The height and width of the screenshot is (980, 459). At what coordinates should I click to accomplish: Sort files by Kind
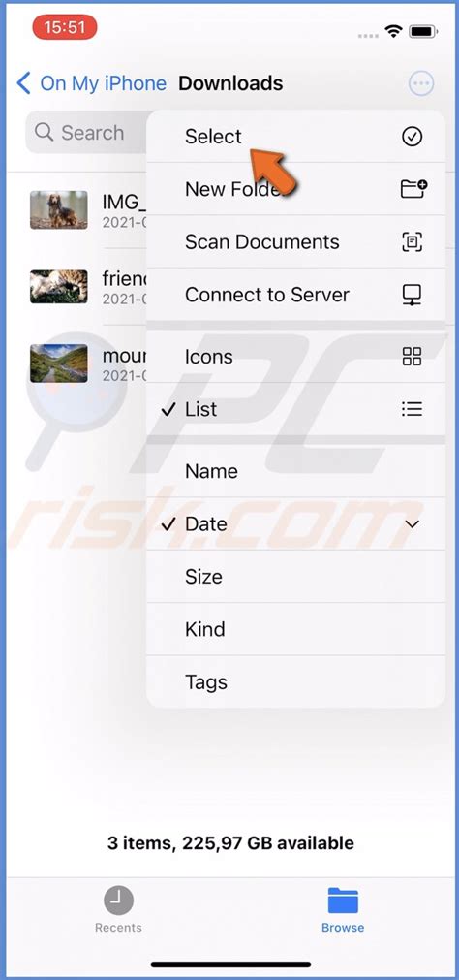(x=296, y=629)
